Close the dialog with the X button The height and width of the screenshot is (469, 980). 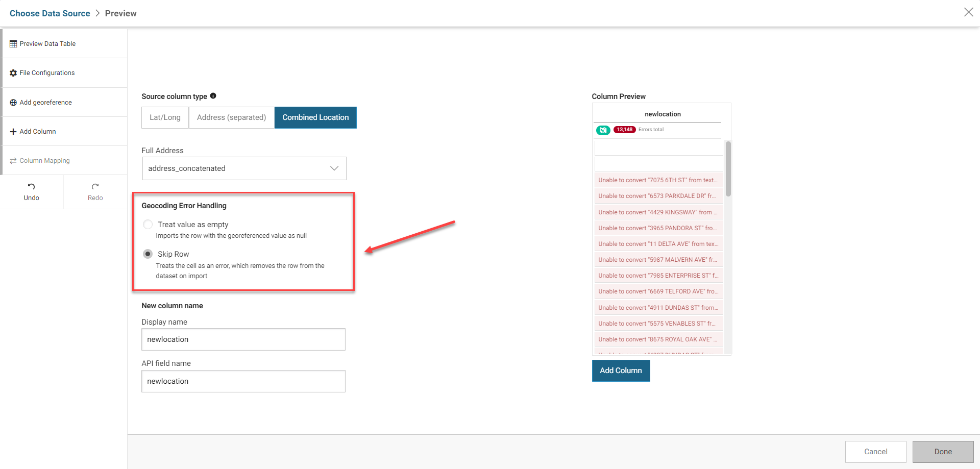[x=968, y=12]
